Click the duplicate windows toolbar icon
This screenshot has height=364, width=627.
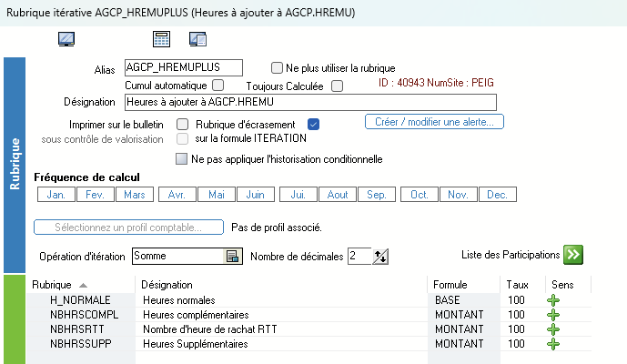(x=198, y=39)
